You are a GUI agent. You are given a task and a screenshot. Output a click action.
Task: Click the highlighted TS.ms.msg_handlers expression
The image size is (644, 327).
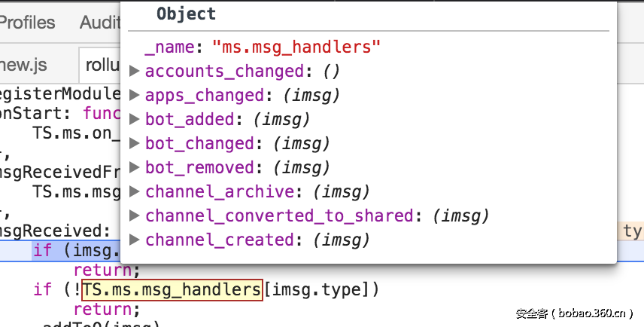(172, 289)
